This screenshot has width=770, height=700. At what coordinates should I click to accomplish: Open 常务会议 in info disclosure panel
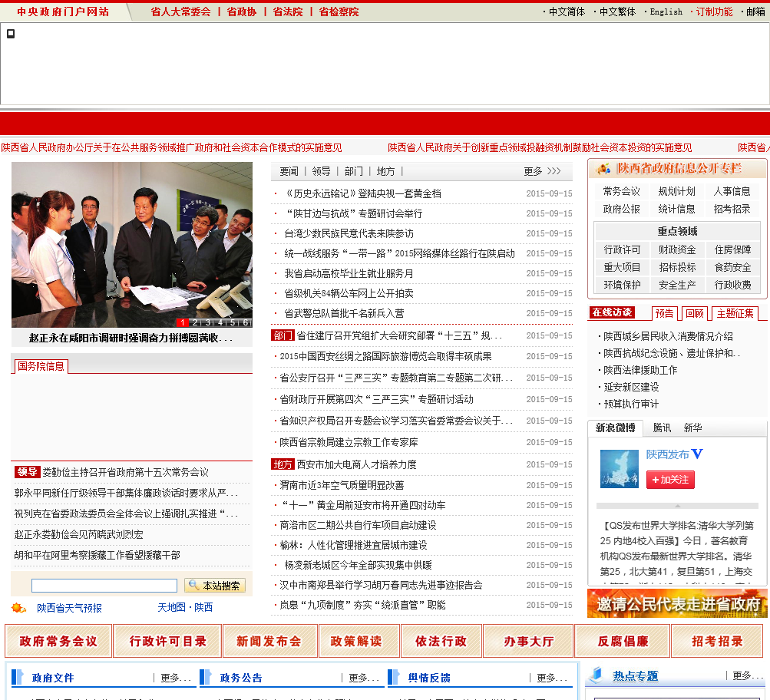pos(621,191)
